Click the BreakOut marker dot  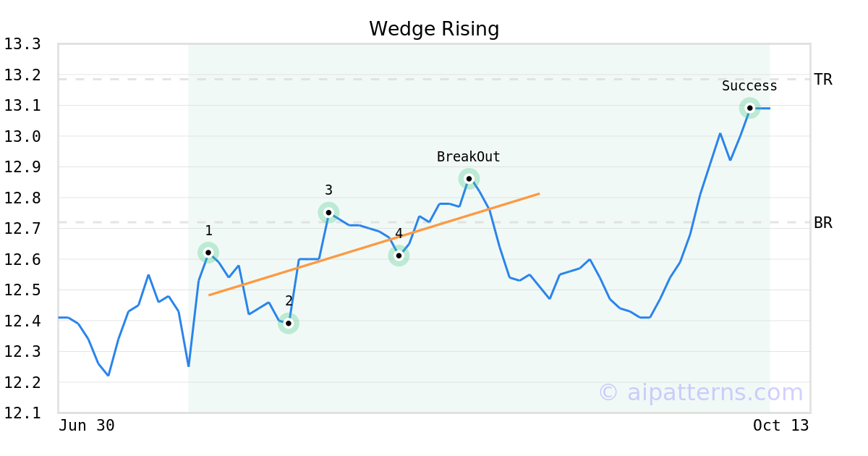pos(469,179)
